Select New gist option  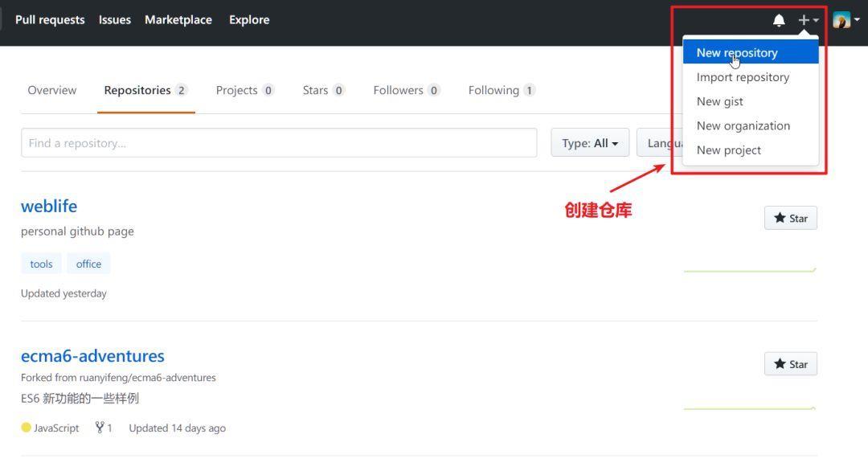tap(751, 101)
